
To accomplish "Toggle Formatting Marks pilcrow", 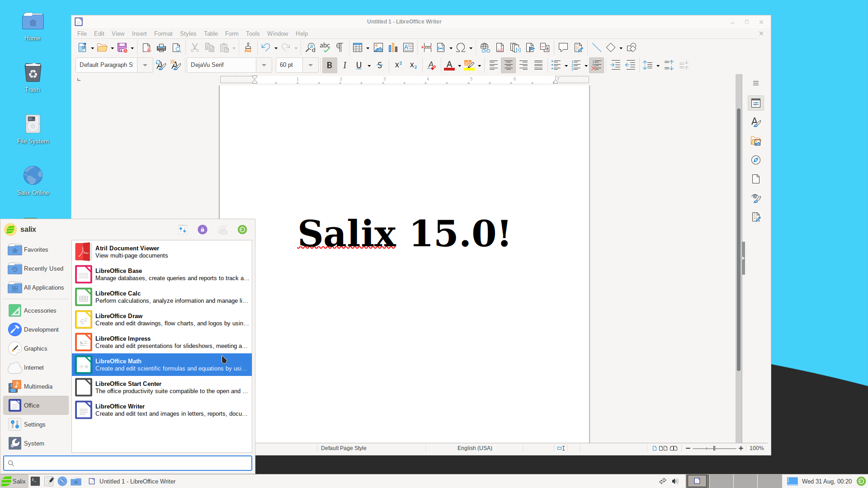I will (340, 48).
